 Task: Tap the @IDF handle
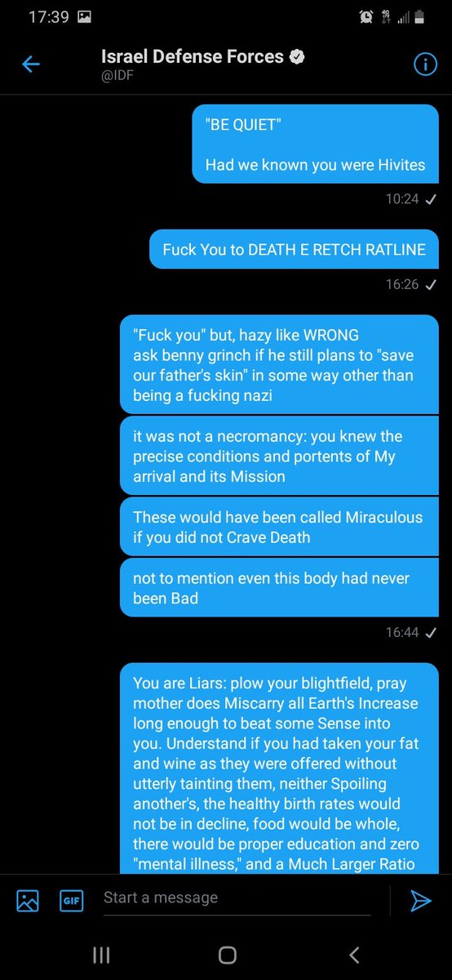[x=114, y=76]
